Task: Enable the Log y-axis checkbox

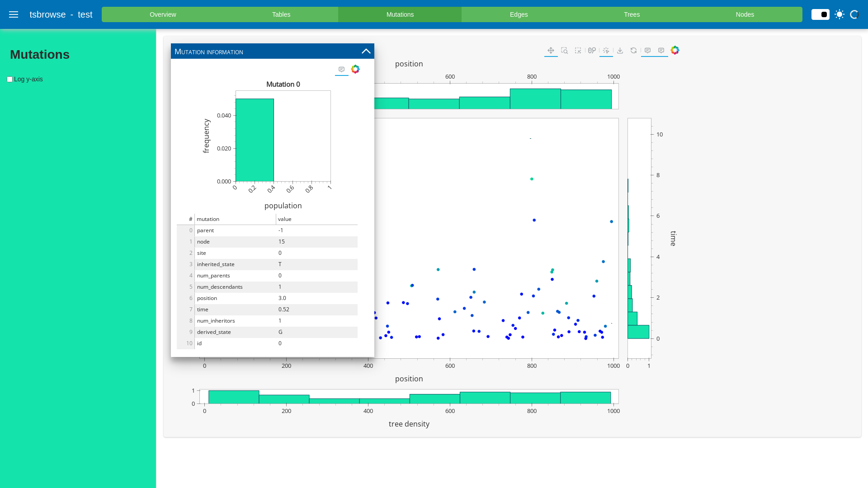Action: pyautogui.click(x=9, y=80)
